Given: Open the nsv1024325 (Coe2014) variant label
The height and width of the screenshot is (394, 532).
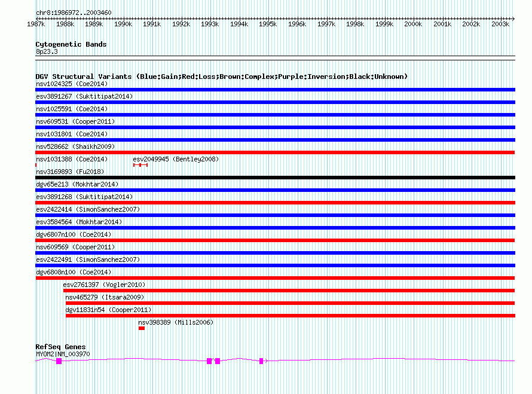Looking at the screenshot, I should (x=72, y=84).
